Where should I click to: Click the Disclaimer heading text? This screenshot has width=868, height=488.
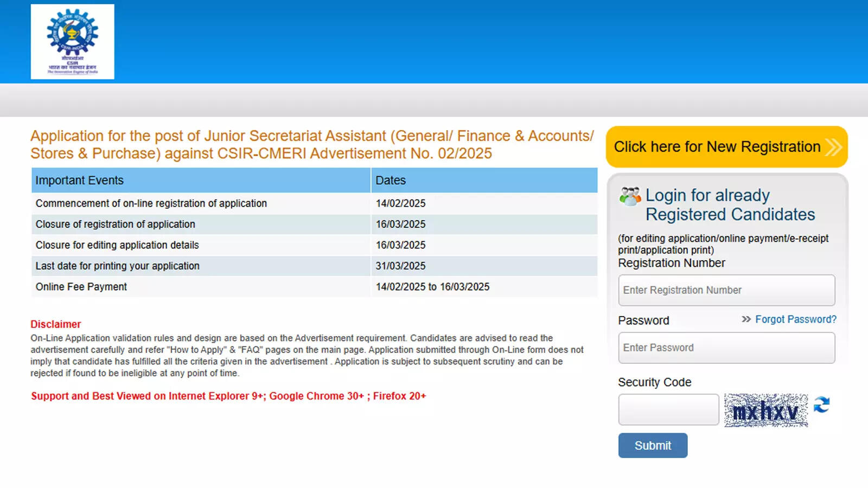coord(56,324)
